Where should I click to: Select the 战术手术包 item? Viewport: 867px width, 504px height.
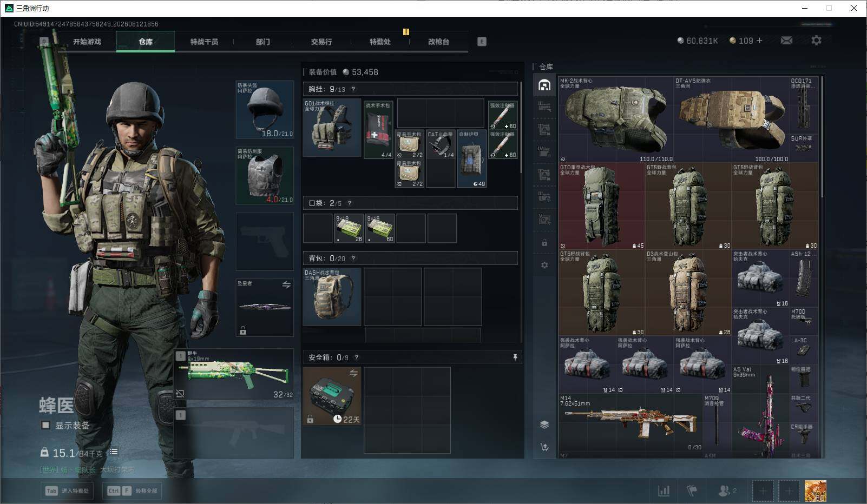coord(378,129)
